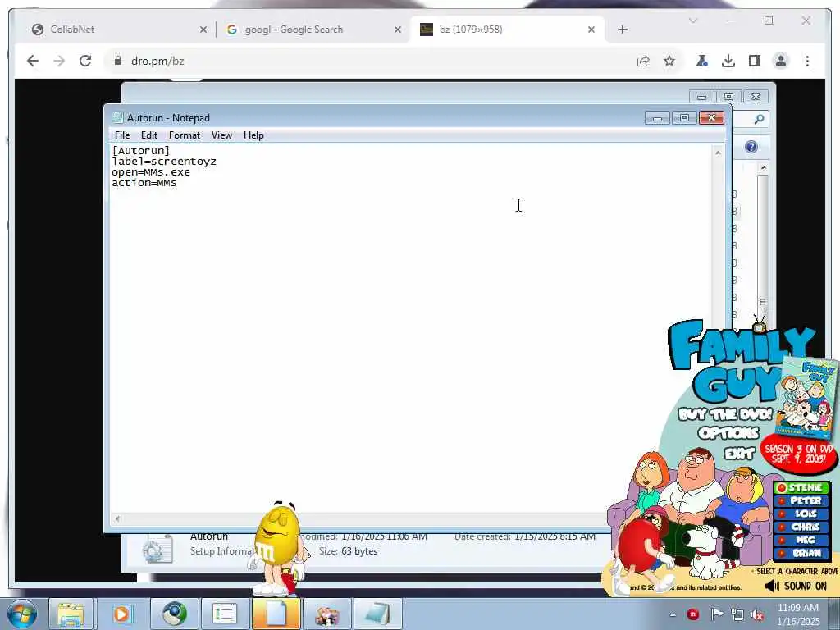Open the tab search chevron
840x630 pixels.
click(692, 21)
